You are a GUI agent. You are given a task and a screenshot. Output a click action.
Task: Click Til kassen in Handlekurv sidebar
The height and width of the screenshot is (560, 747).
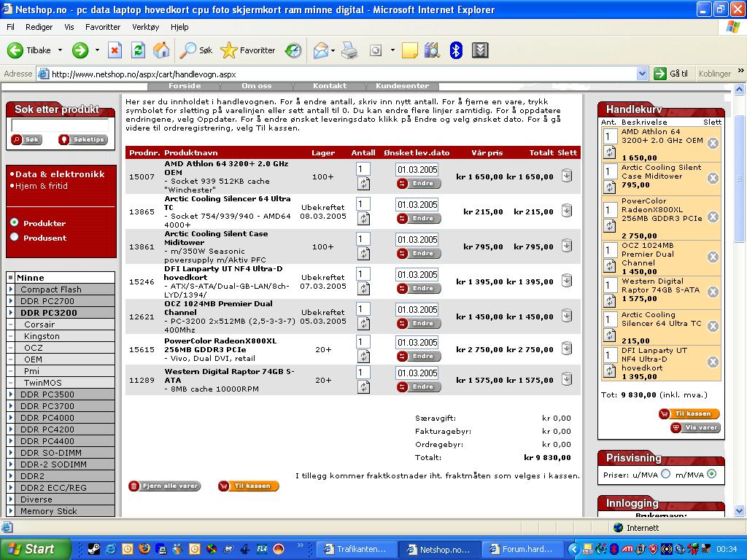[689, 413]
